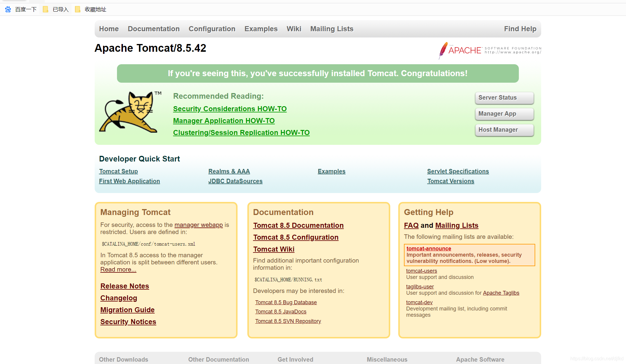This screenshot has width=626, height=364.
Task: Open the Changelog link
Action: (x=119, y=298)
